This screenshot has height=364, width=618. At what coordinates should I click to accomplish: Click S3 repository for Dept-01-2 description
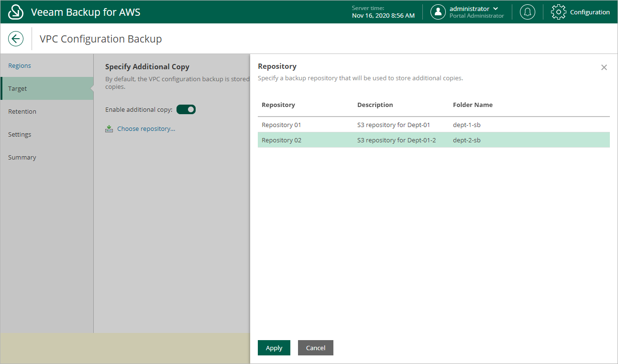pos(397,140)
